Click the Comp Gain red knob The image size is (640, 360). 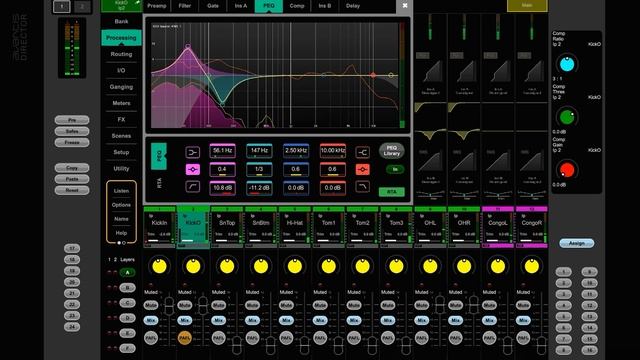pyautogui.click(x=567, y=170)
